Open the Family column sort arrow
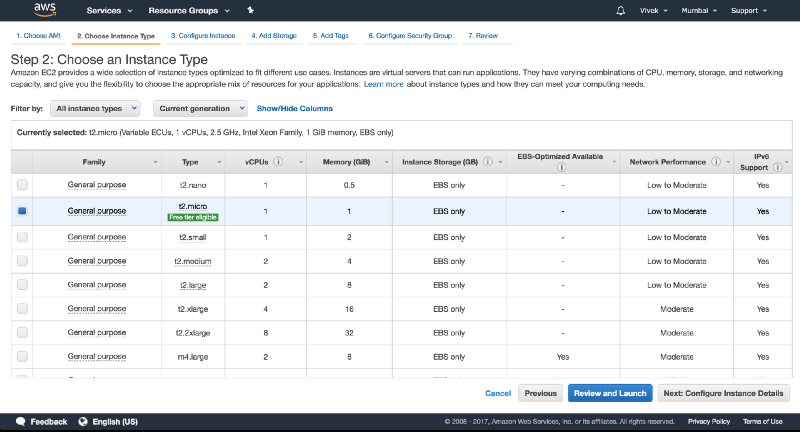Screen dimensions: 800x432 pyautogui.click(x=155, y=162)
